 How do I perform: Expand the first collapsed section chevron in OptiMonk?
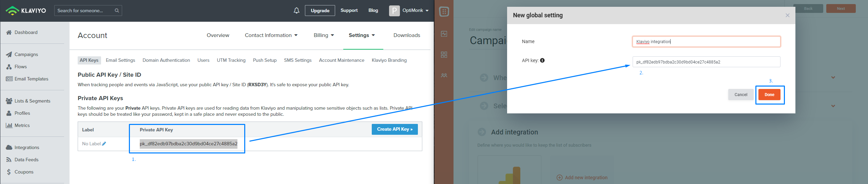(x=833, y=77)
